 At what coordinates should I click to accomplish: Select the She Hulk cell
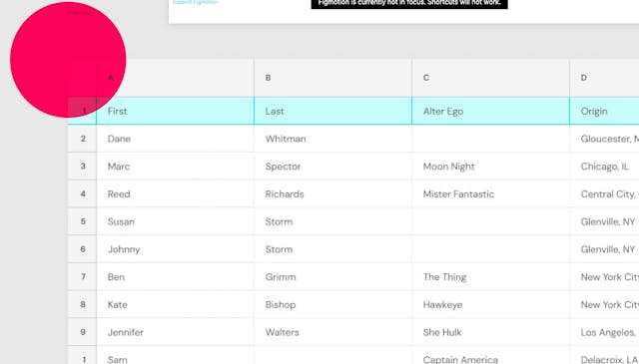click(490, 332)
